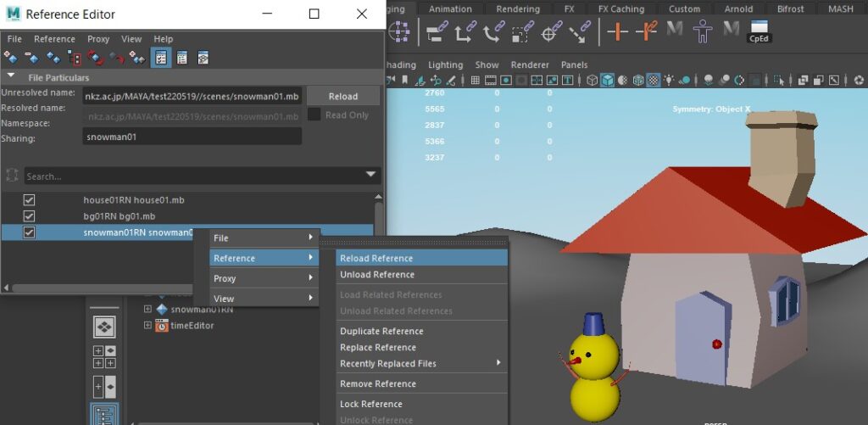Click the Pole Vector constraint shelf icon
This screenshot has height=425, width=868.
(x=579, y=31)
